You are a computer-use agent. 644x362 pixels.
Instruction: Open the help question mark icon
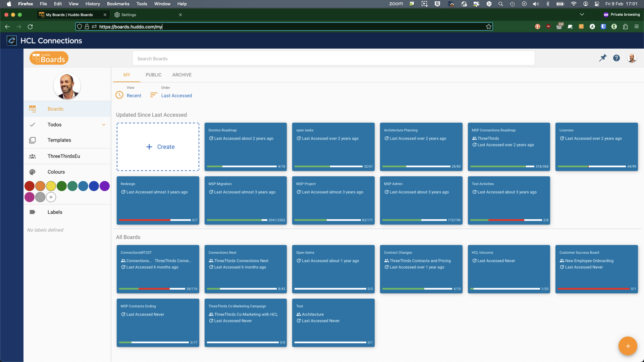pyautogui.click(x=616, y=58)
